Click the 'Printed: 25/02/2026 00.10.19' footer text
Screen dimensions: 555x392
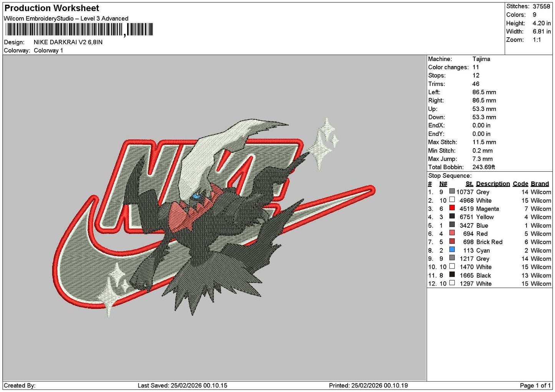368,385
